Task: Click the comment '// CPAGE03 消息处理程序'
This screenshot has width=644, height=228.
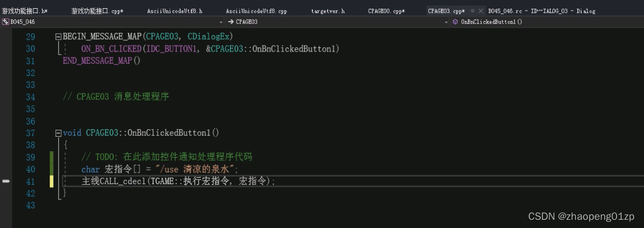Action: click(x=116, y=97)
